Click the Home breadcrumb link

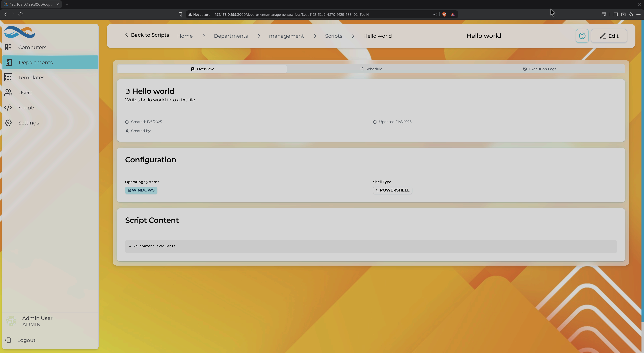pyautogui.click(x=185, y=36)
